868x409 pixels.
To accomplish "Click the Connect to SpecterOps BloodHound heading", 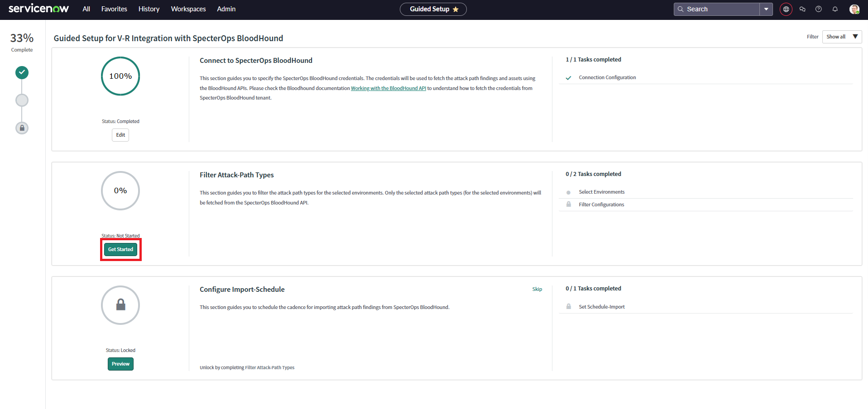I will click(256, 61).
